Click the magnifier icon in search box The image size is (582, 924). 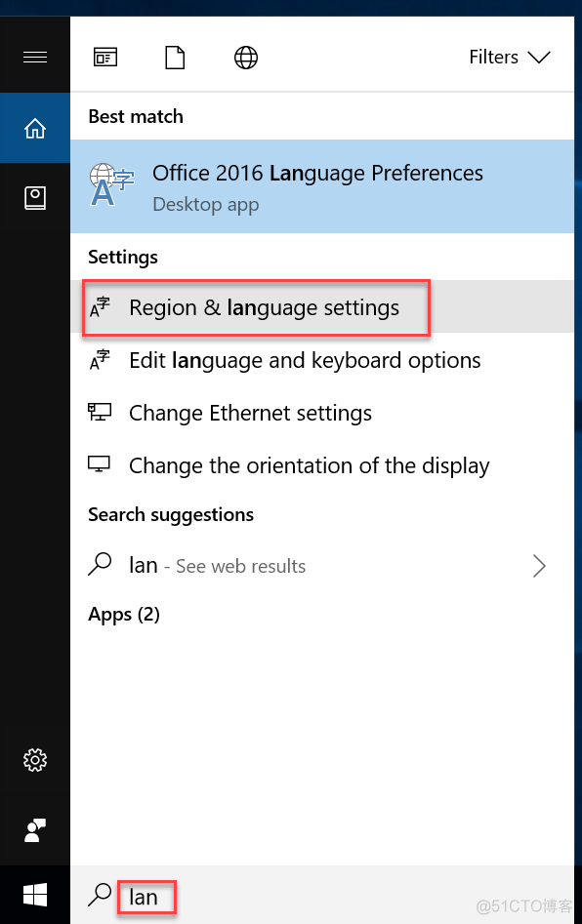click(x=100, y=895)
